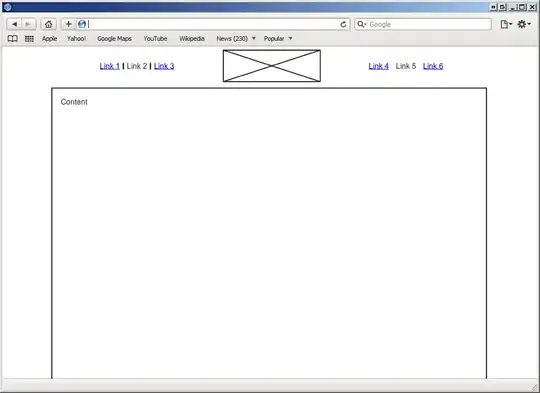Follow the Link 6 hyperlink

433,66
